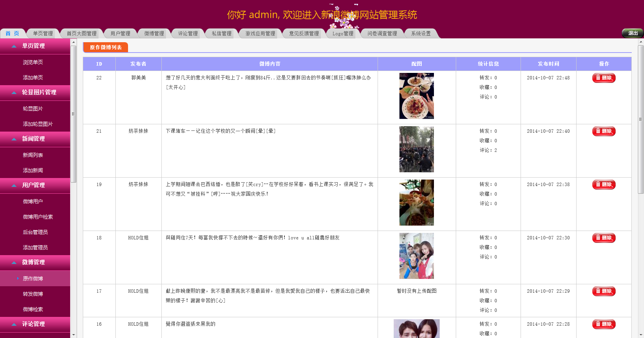This screenshot has width=644, height=338.
Task: Click the 原作微博列表 tab header
Action: tap(106, 47)
